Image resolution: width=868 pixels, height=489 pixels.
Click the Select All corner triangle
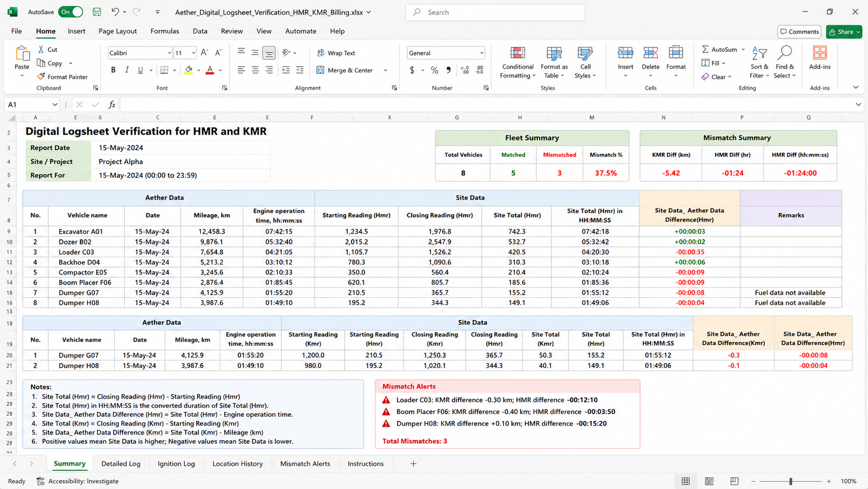pyautogui.click(x=11, y=117)
